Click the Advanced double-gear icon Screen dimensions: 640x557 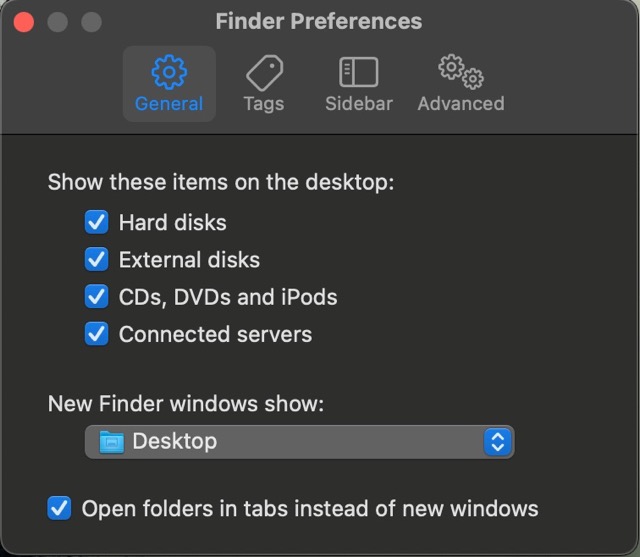point(460,71)
